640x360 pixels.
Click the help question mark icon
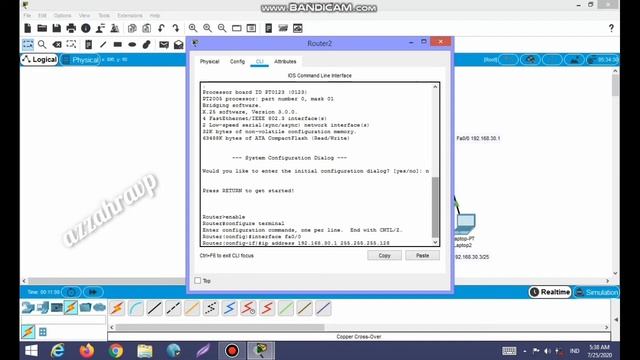(x=611, y=28)
